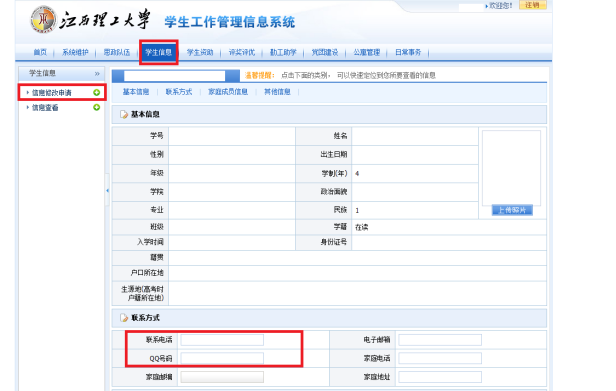The height and width of the screenshot is (391, 616).
Task: Click the note icon beside 联系方式 heading
Action: click(x=124, y=318)
